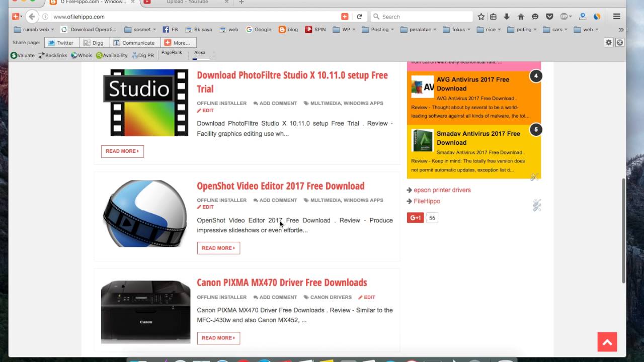Go back with the browser back arrow
The width and height of the screenshot is (644, 362).
[x=32, y=17]
